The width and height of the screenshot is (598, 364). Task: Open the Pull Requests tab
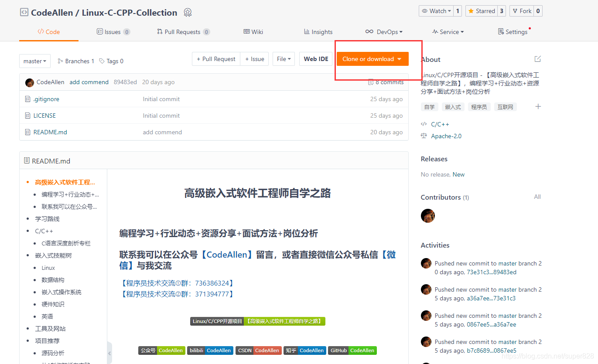(183, 32)
